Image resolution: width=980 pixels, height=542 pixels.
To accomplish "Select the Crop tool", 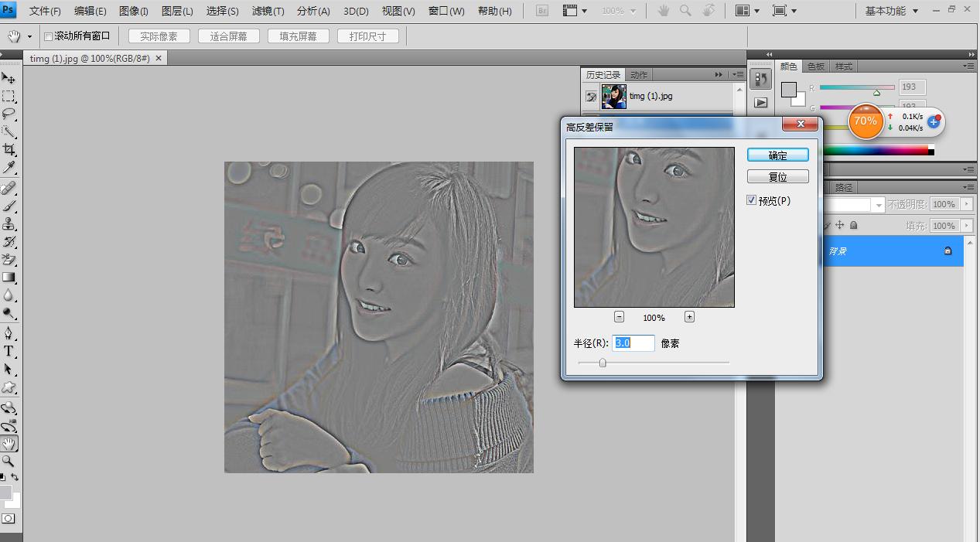I will coord(9,149).
